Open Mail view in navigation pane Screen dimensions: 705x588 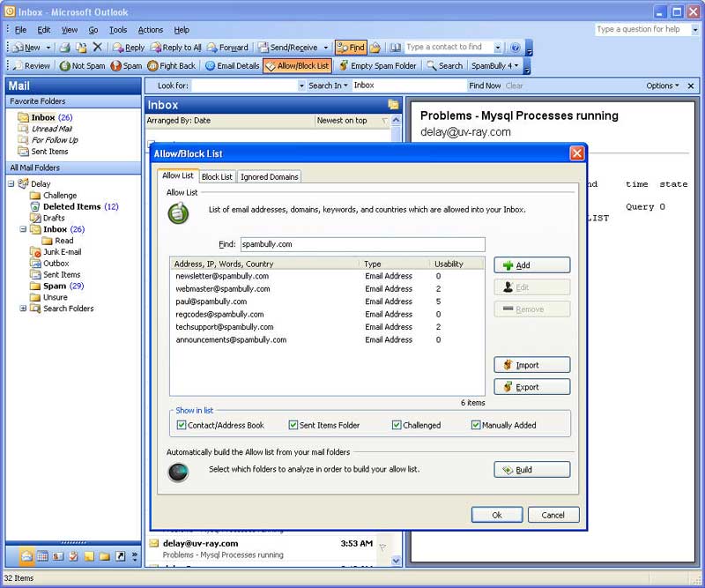26,556
